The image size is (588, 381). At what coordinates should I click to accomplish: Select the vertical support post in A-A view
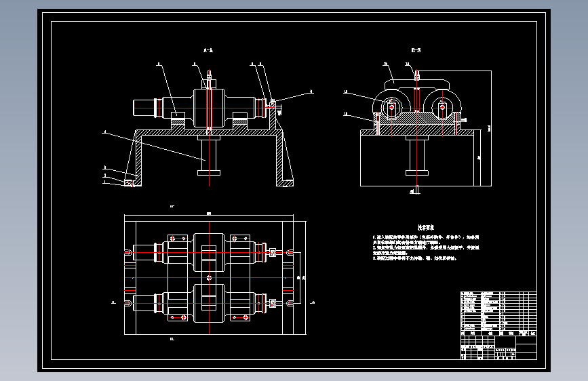(x=209, y=155)
